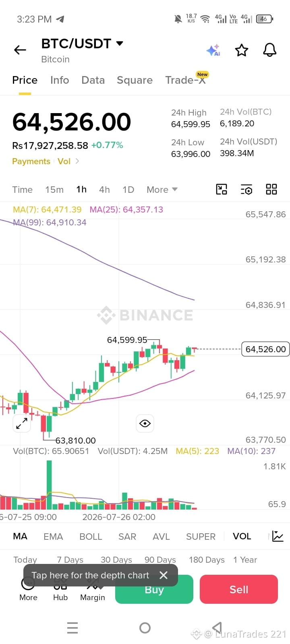Tap the MA(25) indicator value
290x644 pixels.
(126, 209)
